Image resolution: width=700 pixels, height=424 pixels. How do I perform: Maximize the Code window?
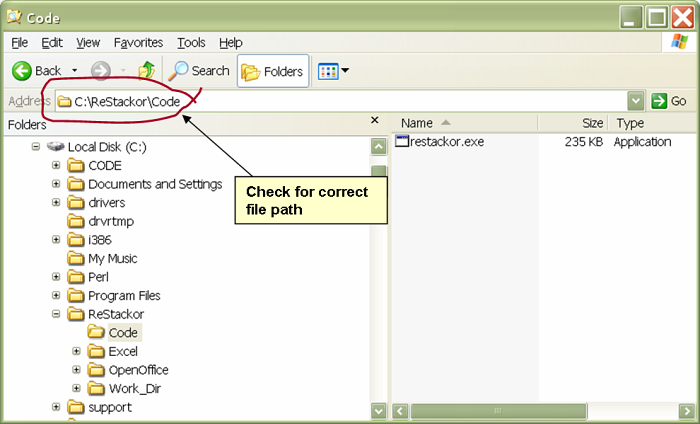tap(656, 18)
